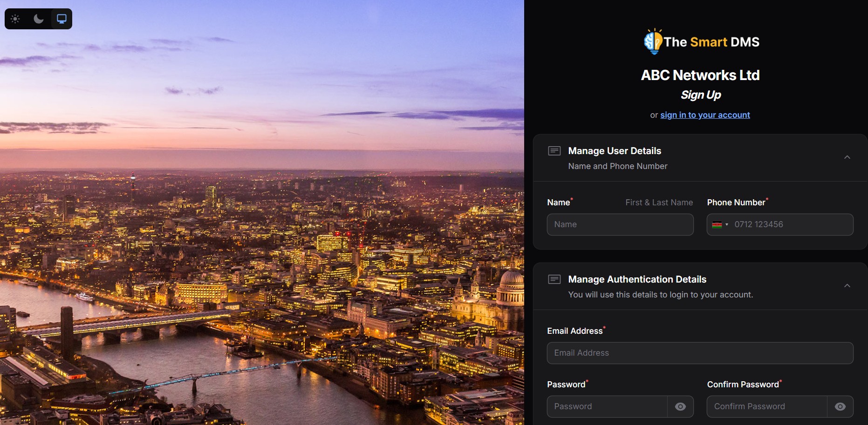This screenshot has width=868, height=425.
Task: Open the sign in to your account link
Action: tap(705, 115)
